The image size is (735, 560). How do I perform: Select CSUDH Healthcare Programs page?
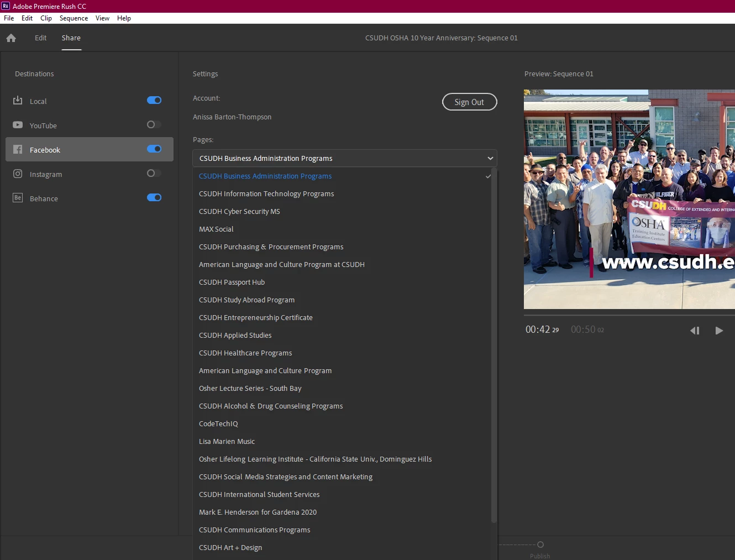click(x=342, y=353)
